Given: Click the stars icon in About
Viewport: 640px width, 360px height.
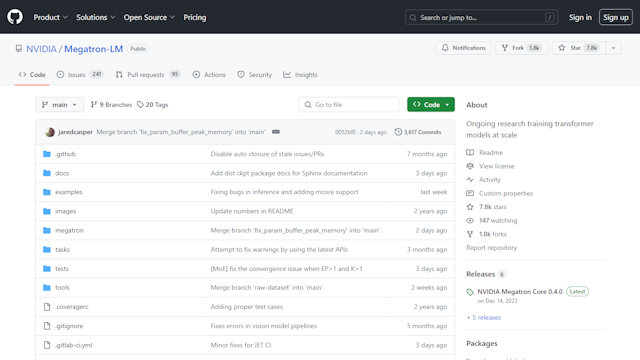Looking at the screenshot, I should pos(470,207).
